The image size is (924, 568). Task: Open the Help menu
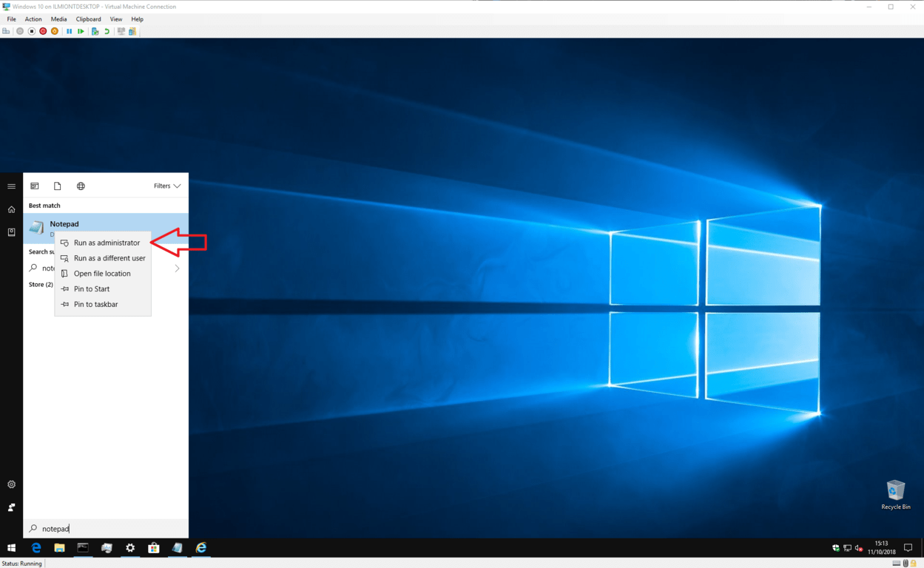[x=137, y=19]
